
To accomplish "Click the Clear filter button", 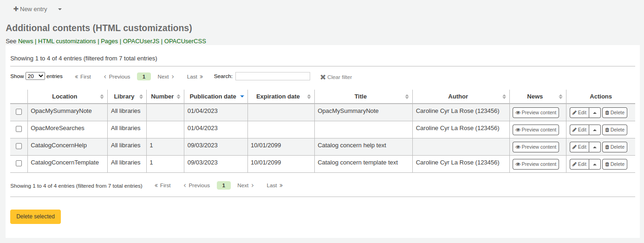I will coord(336,77).
